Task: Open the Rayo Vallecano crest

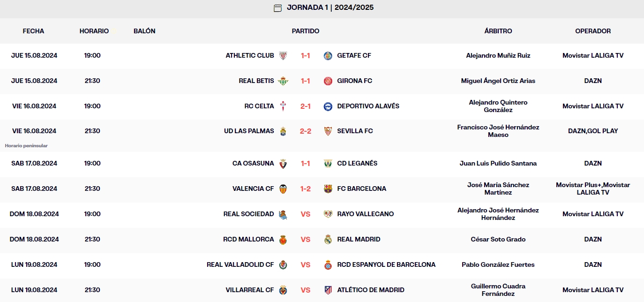Action: [328, 214]
